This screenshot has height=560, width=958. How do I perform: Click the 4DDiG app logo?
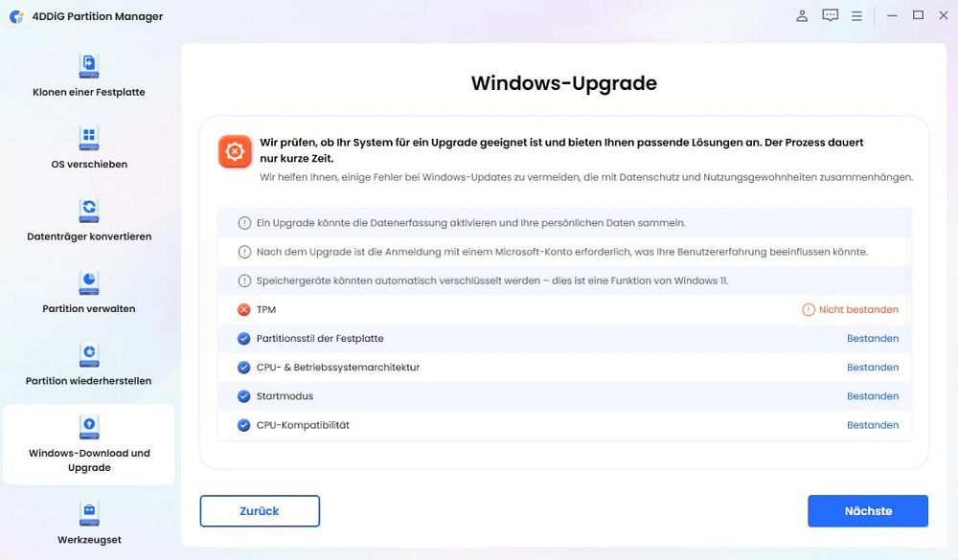(16, 16)
